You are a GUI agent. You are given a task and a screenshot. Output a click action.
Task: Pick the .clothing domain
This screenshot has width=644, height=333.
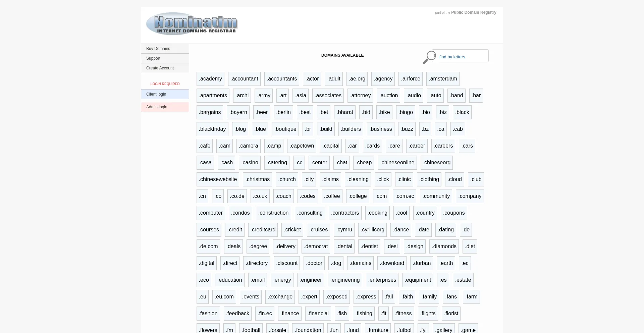(x=429, y=179)
